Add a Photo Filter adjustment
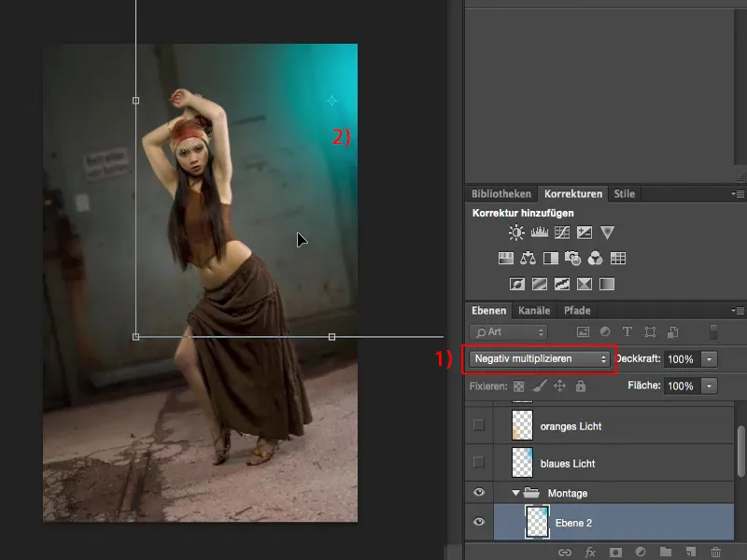Viewport: 747px width, 560px height. [x=572, y=259]
